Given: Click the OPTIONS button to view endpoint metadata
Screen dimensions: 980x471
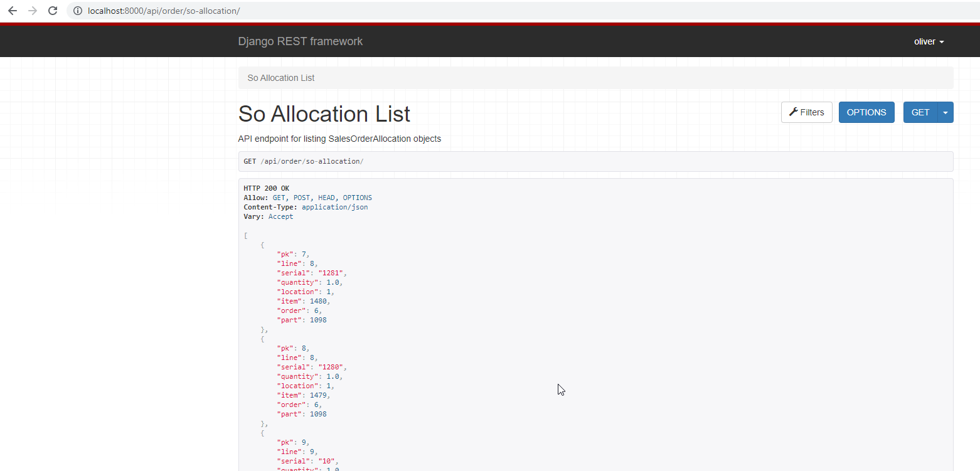Looking at the screenshot, I should tap(866, 112).
